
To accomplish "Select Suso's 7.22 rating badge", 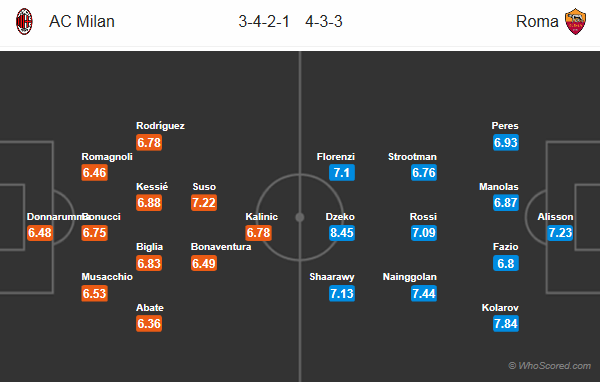I will pyautogui.click(x=204, y=202).
